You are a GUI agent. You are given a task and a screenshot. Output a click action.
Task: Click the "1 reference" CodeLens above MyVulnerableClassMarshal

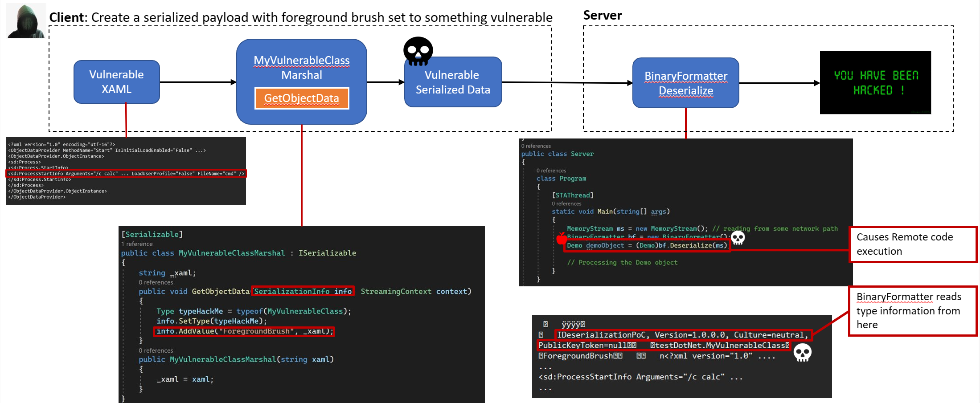click(x=137, y=244)
